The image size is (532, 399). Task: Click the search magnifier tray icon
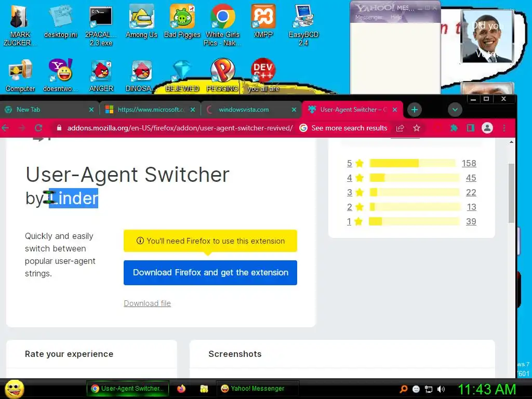tap(403, 389)
